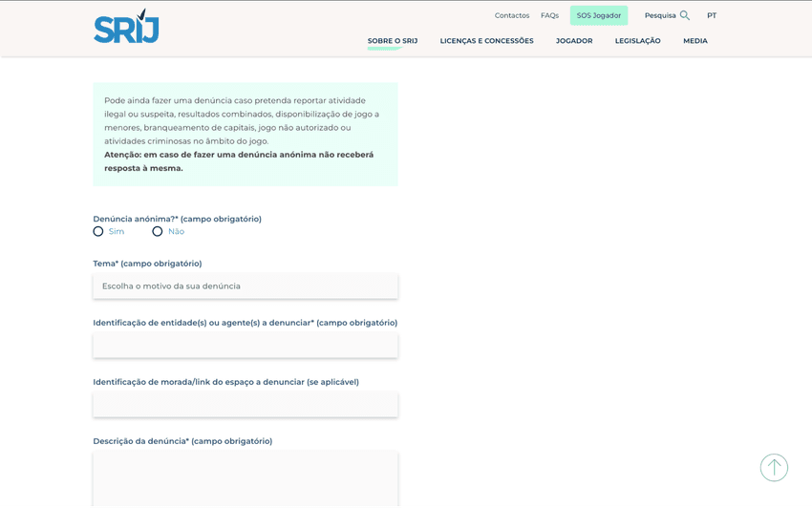812x508 pixels.
Task: Focus the address/link identification field
Action: click(245, 405)
